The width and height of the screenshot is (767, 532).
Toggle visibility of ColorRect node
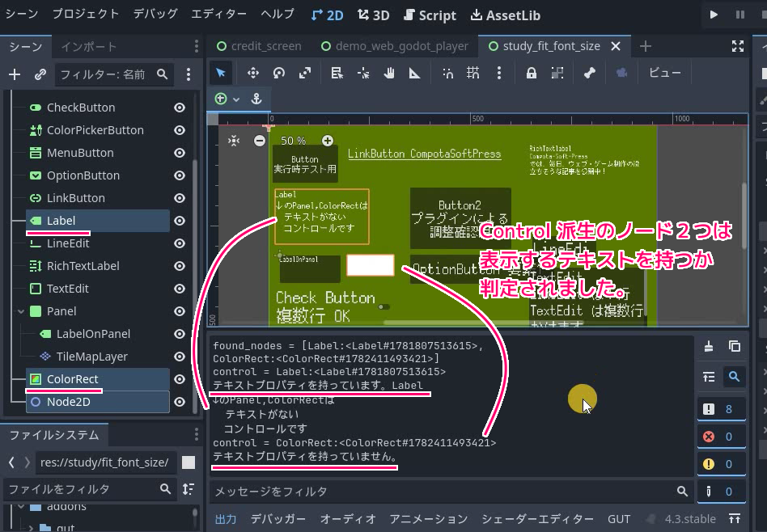(180, 379)
